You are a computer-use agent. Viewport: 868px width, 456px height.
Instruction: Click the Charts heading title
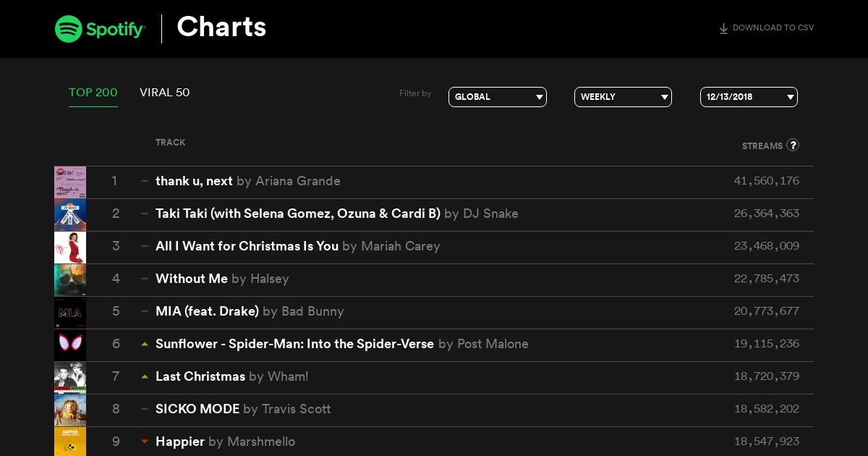click(x=221, y=27)
